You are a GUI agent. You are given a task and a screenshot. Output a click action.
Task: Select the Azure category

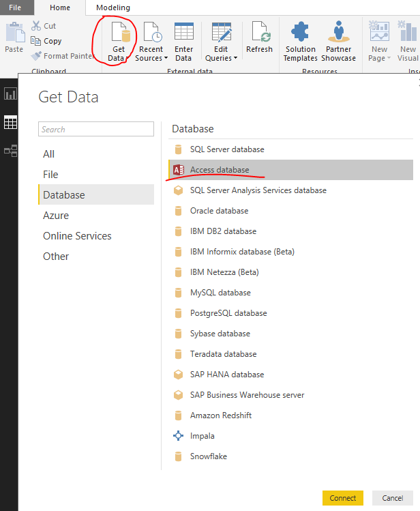pyautogui.click(x=96, y=216)
